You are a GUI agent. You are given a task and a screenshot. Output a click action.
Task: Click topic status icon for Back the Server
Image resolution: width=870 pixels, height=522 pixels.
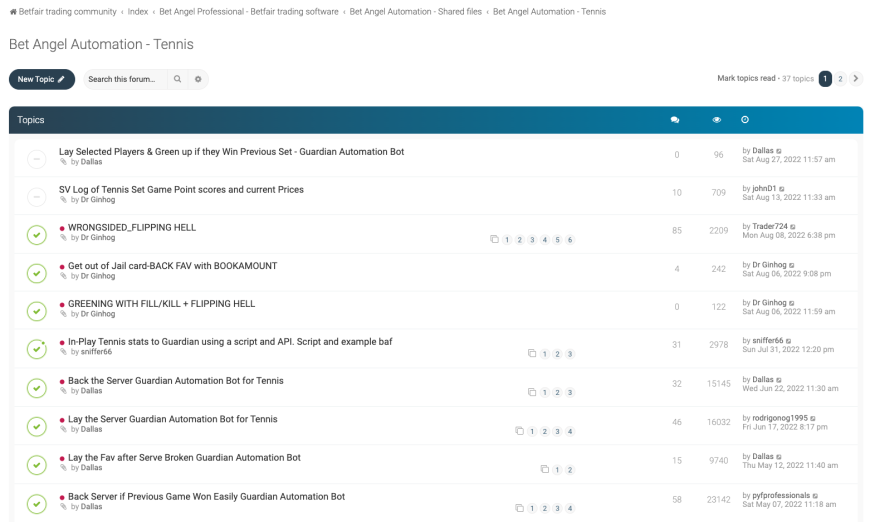pyautogui.click(x=37, y=388)
